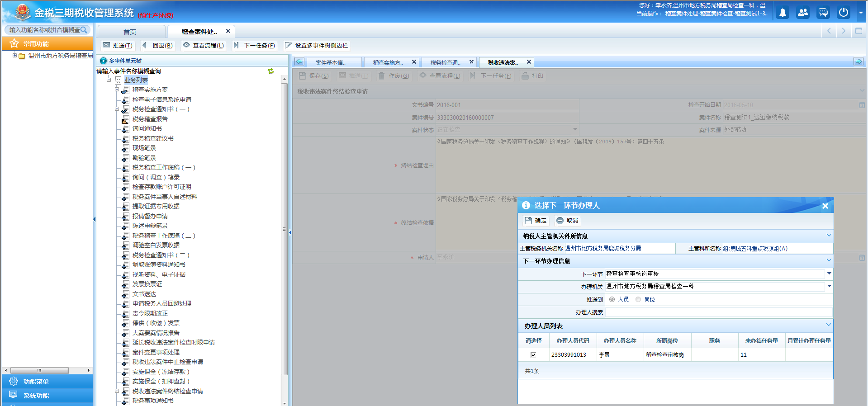Image resolution: width=868 pixels, height=406 pixels.
Task: Collapse the 办理人员列表 section
Action: coord(829,325)
